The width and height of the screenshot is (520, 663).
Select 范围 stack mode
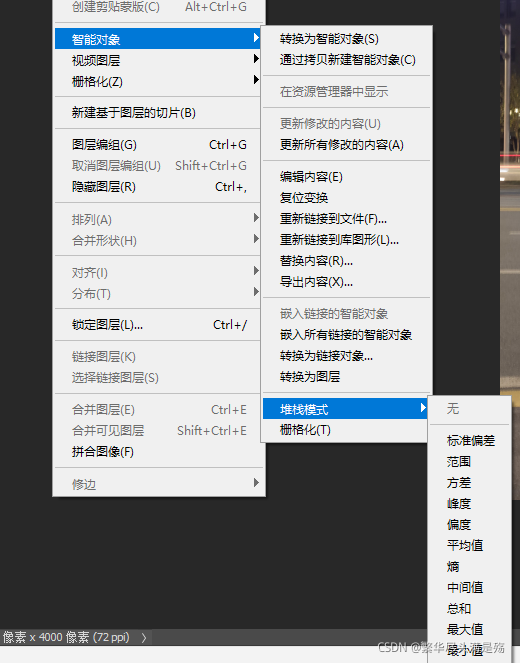tap(469, 462)
